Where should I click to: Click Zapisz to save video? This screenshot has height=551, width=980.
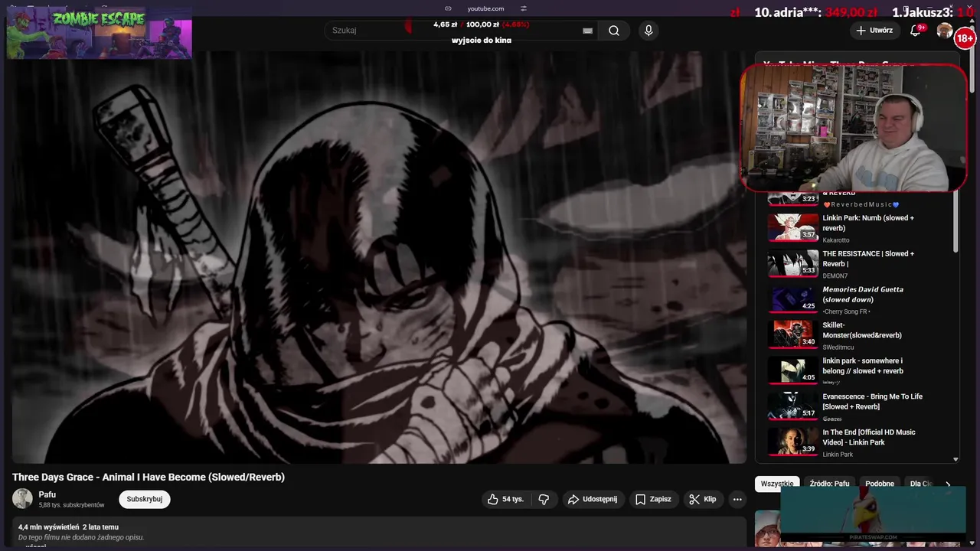[653, 499]
